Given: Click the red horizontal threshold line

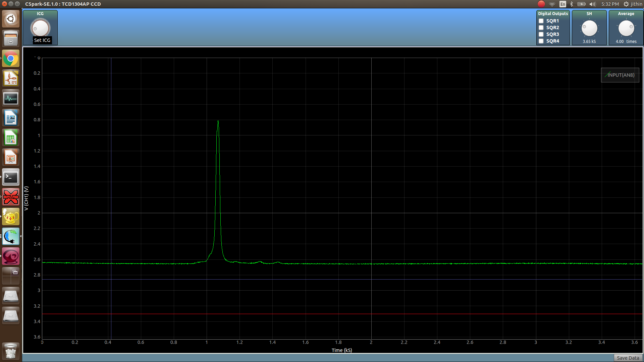Looking at the screenshot, I should (342, 314).
